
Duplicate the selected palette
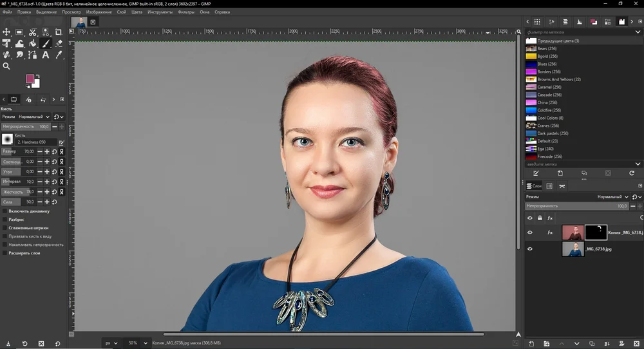coord(583,173)
